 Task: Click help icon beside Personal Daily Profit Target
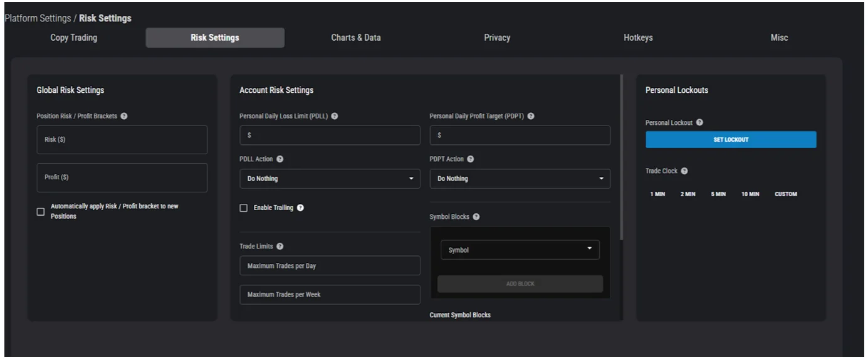[531, 116]
